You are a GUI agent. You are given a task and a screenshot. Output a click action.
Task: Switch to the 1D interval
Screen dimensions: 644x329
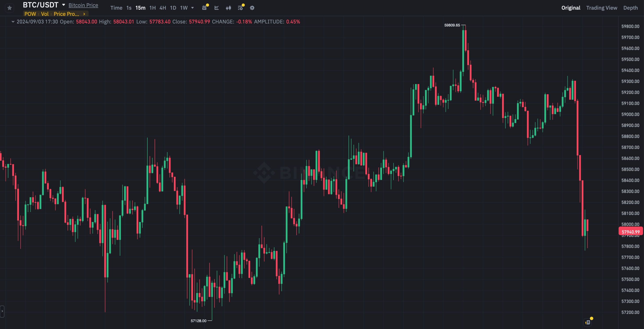point(173,8)
